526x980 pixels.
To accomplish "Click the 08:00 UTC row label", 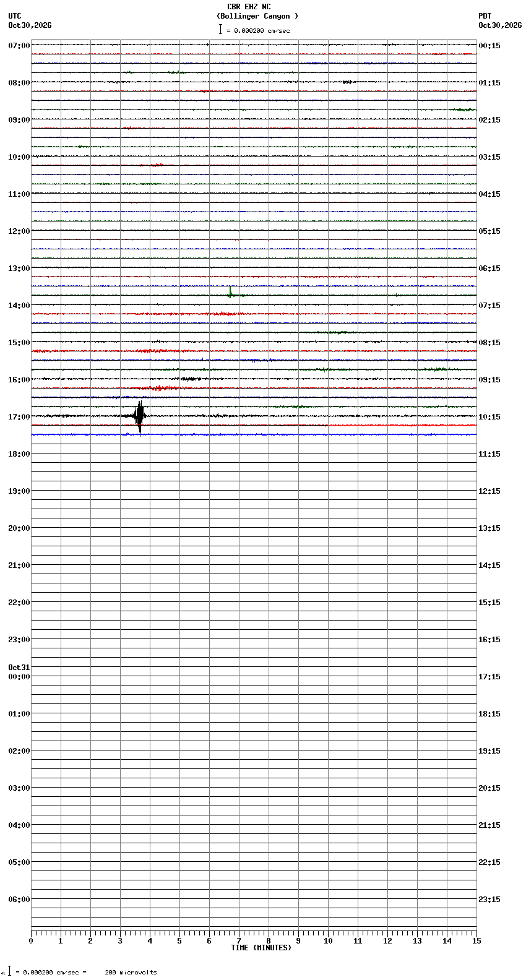I will point(19,83).
